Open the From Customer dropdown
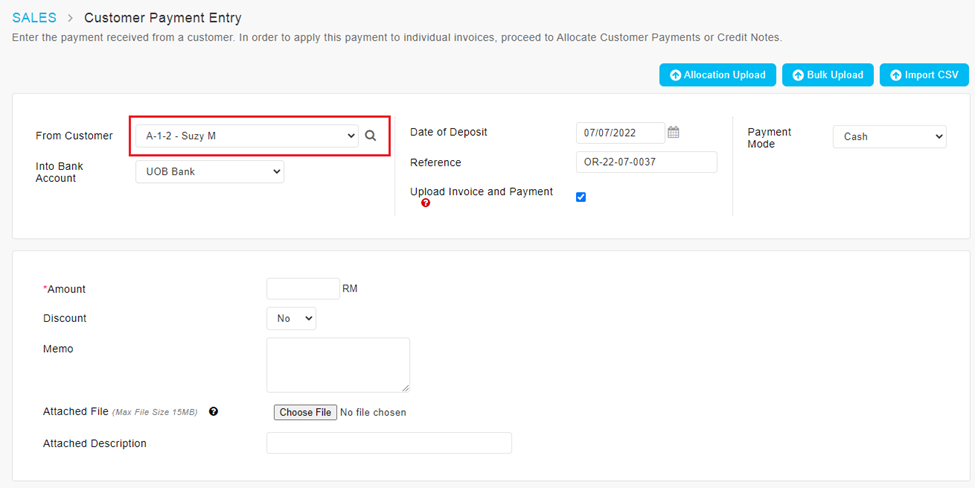Viewport: 975px width, 488px height. pyautogui.click(x=246, y=136)
